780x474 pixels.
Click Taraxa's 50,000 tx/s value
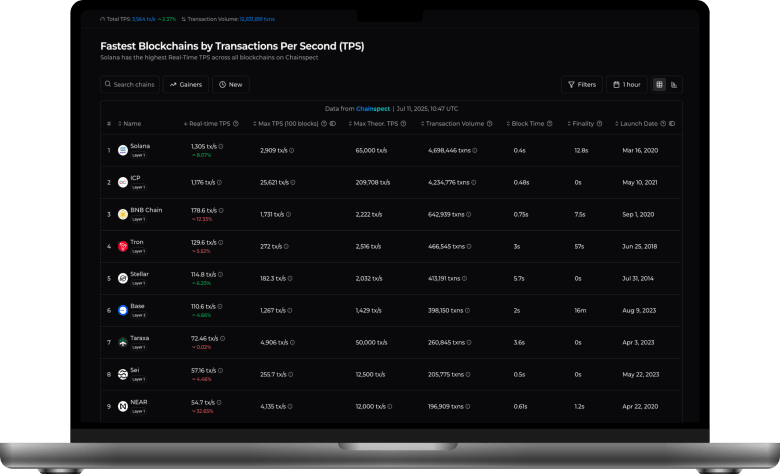click(371, 342)
